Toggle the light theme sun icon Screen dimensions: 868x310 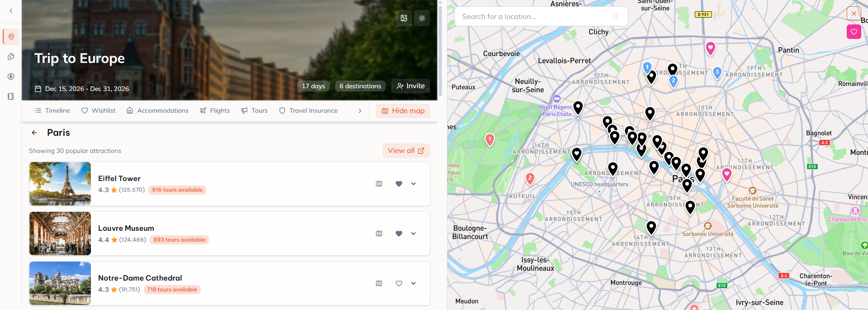tap(422, 18)
